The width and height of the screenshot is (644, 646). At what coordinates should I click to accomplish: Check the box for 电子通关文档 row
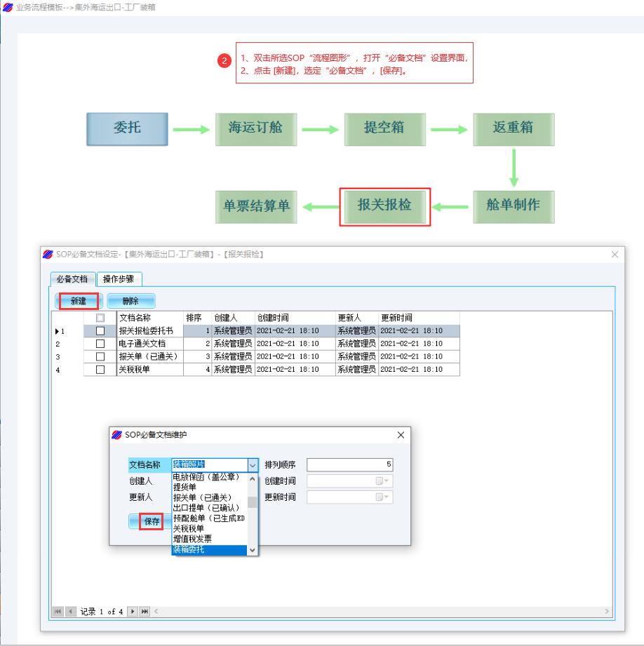(100, 344)
